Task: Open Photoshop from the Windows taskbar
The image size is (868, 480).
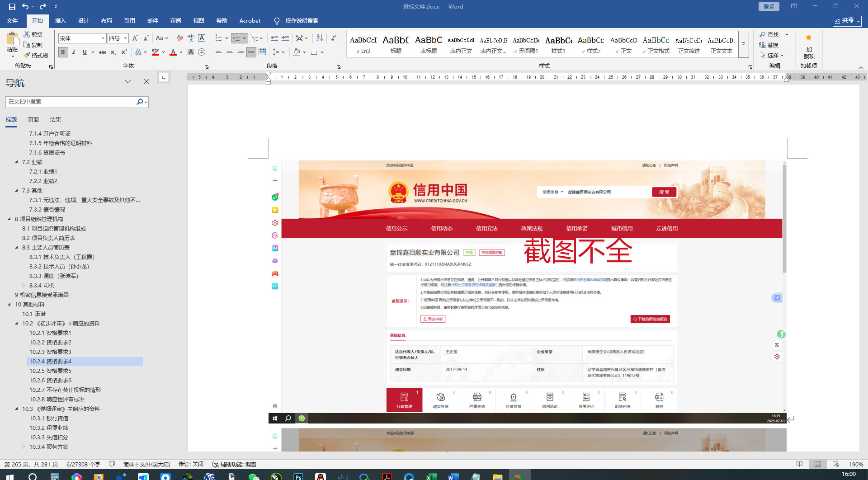Action: coord(298,476)
